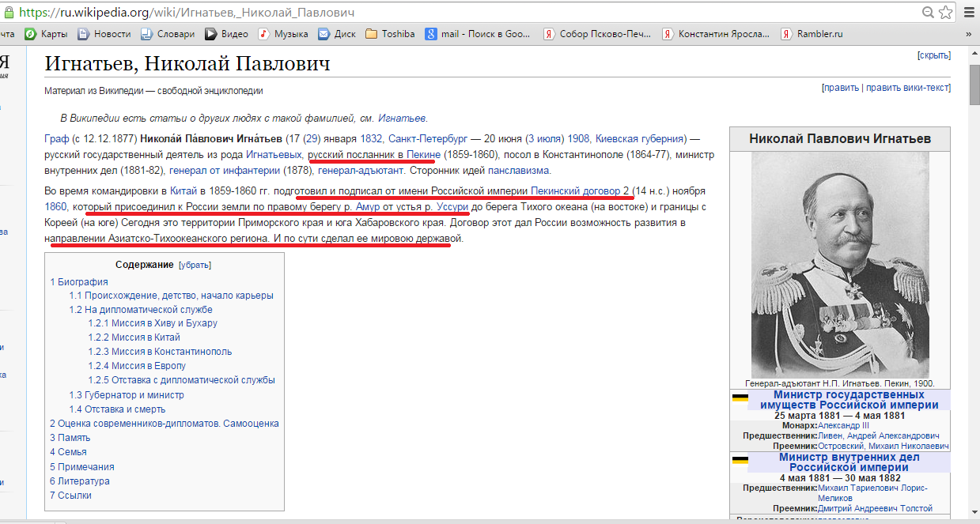The height and width of the screenshot is (524, 980).
Task: Go to 1.2.1 Миссия в Хиву и Бухару
Action: [153, 323]
